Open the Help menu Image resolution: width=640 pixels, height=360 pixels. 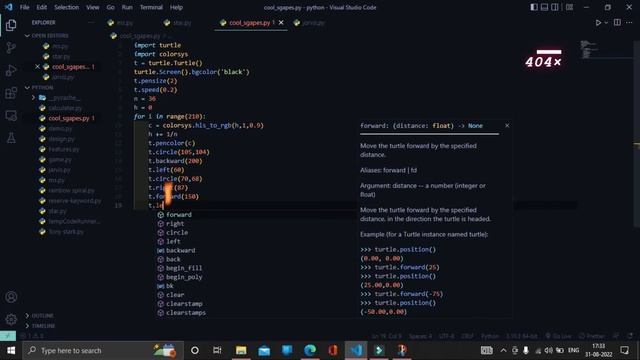pos(176,7)
